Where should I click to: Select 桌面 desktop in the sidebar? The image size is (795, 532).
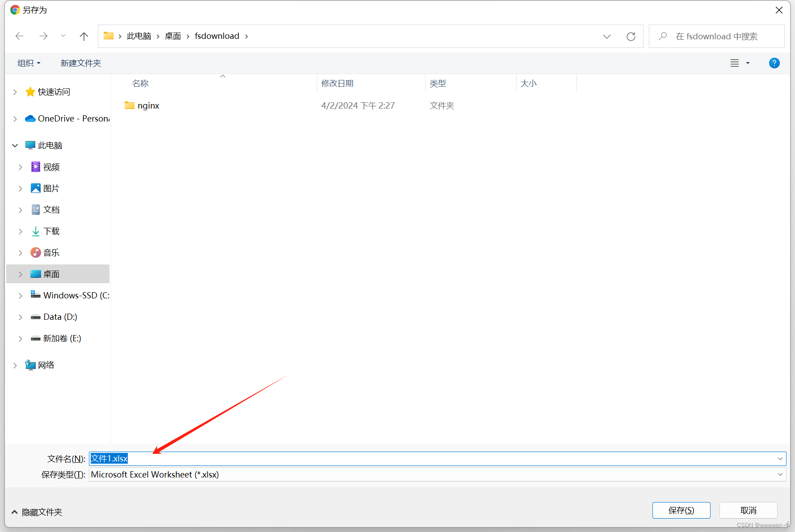[x=51, y=274]
